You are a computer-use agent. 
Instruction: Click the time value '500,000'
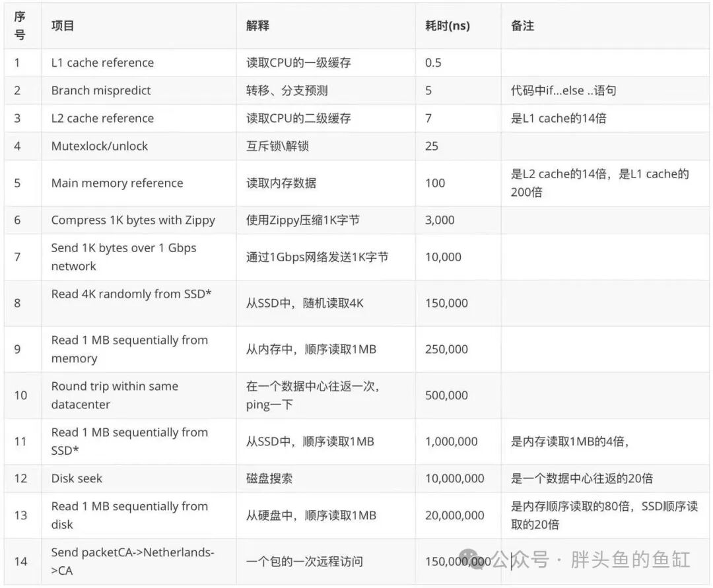click(x=446, y=395)
